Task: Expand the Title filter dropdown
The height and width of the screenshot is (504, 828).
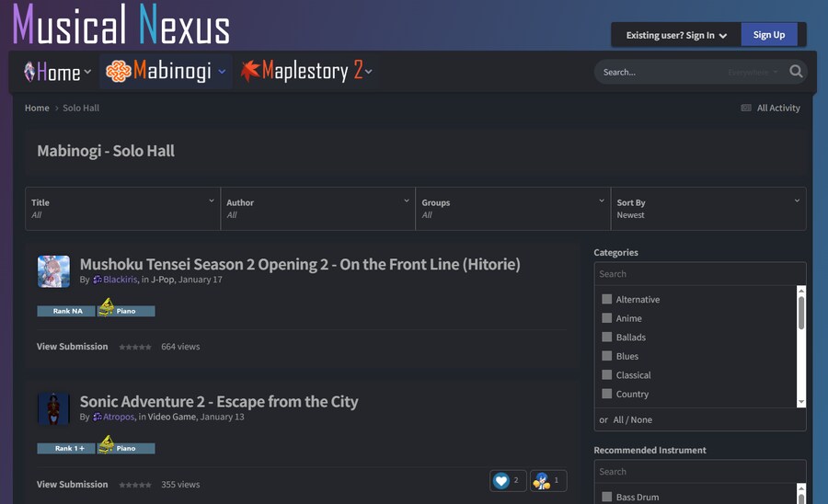Action: coord(122,209)
